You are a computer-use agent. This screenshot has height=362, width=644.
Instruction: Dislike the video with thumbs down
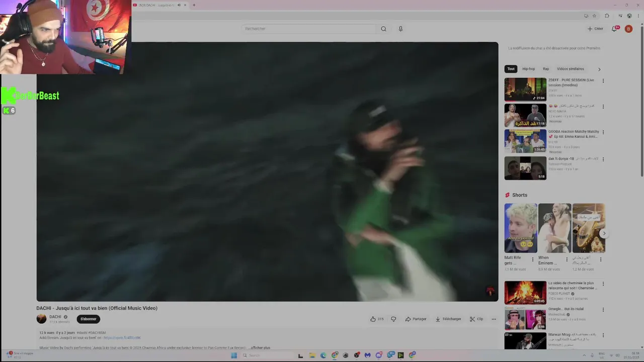click(x=393, y=319)
